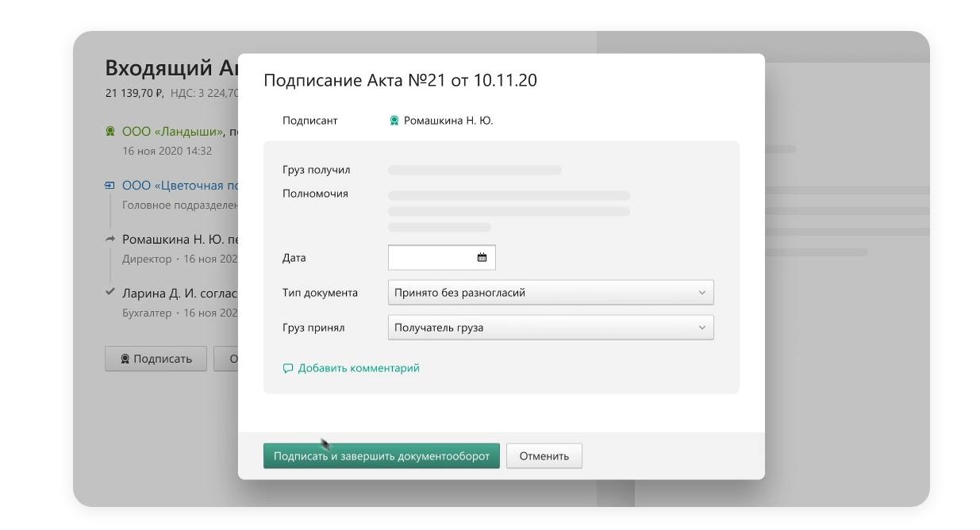Click stamp icon on the Подписать button
This screenshot has height=530, width=980.
click(x=125, y=359)
